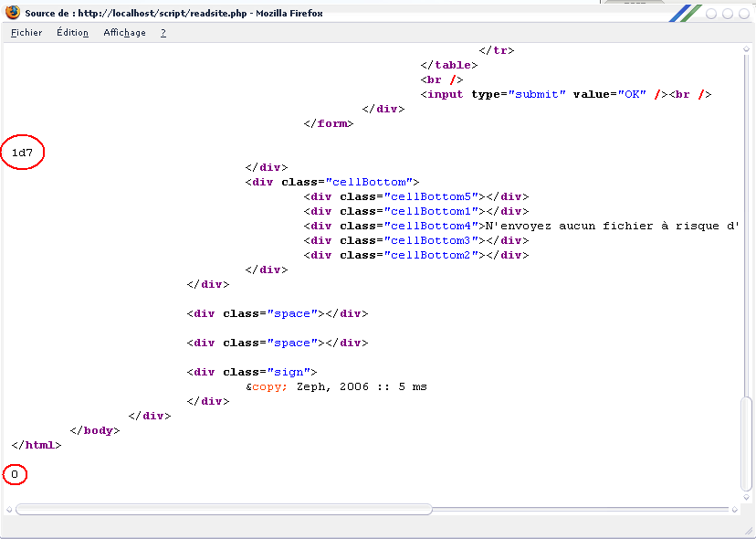The height and width of the screenshot is (539, 756).
Task: Click the horizontal scrollbar left arrow
Action: (x=9, y=509)
